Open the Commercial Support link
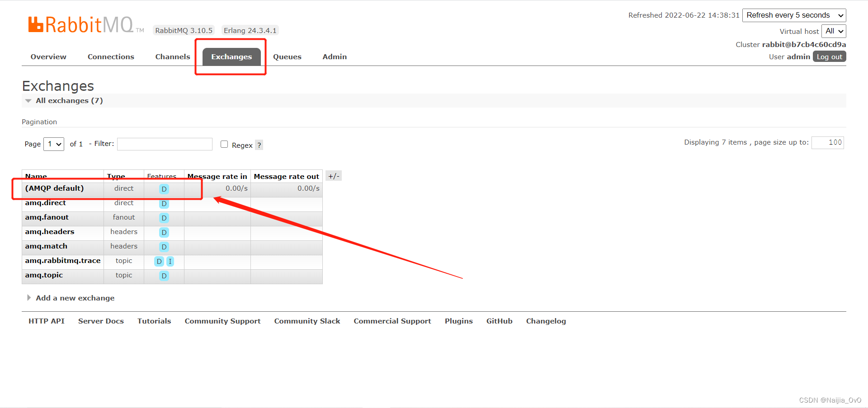This screenshot has height=408, width=868. pyautogui.click(x=392, y=321)
